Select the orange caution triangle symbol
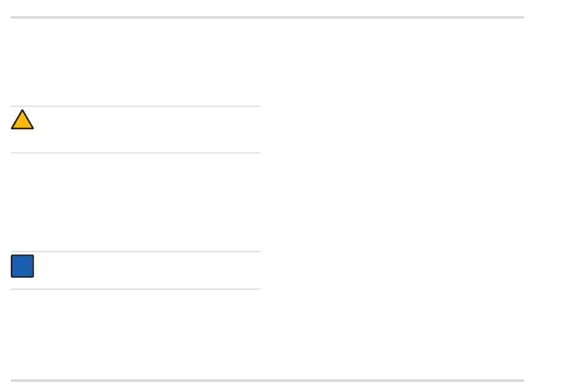The image size is (569, 392). click(22, 120)
